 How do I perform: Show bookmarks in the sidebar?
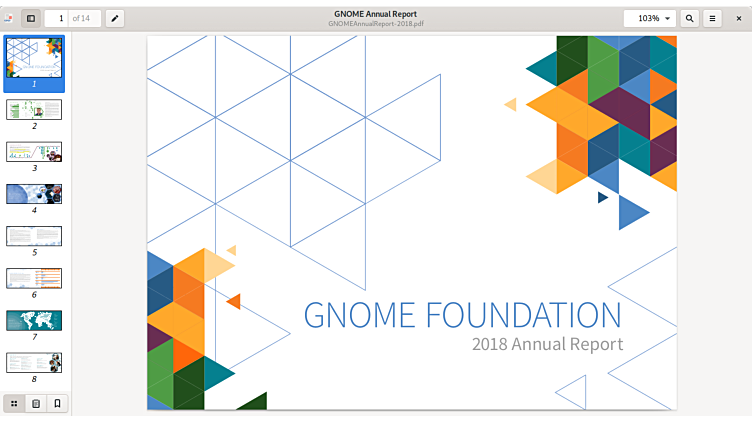(58, 403)
